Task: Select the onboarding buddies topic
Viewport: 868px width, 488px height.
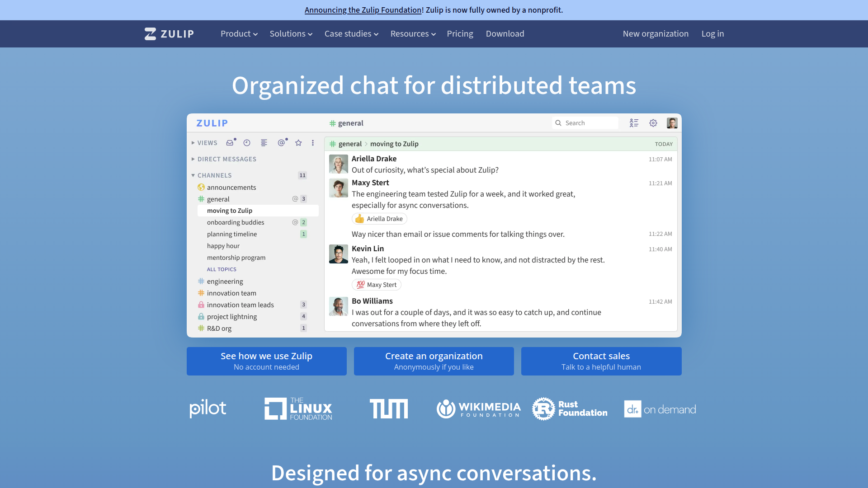Action: point(236,222)
